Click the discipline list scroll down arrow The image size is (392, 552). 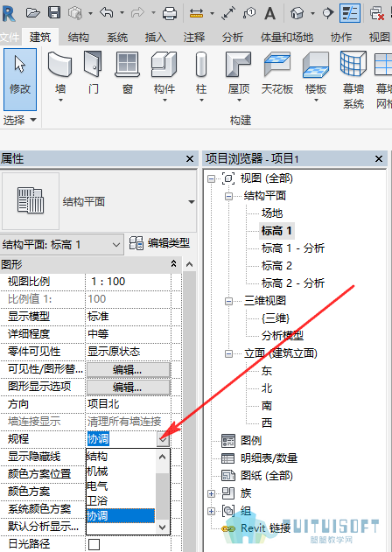point(163,527)
